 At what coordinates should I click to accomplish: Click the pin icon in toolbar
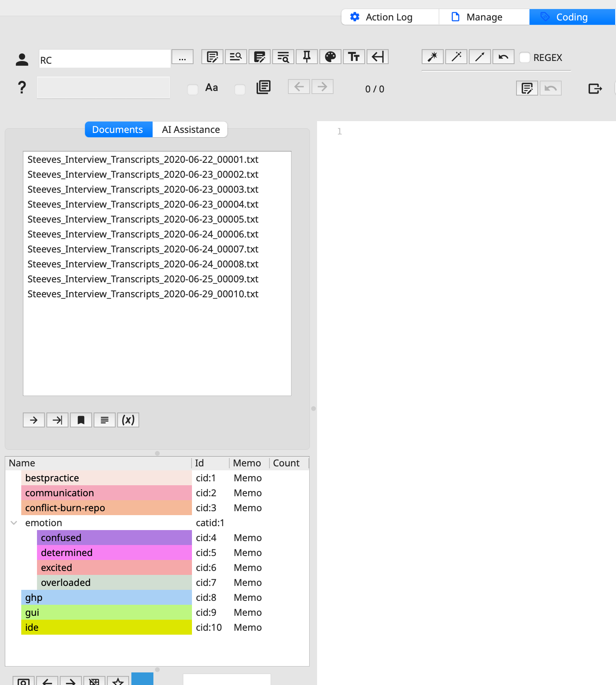click(306, 57)
